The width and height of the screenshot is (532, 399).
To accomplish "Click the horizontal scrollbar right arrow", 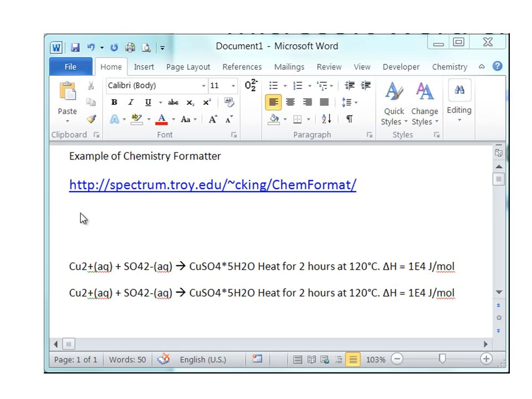I will coord(485,344).
